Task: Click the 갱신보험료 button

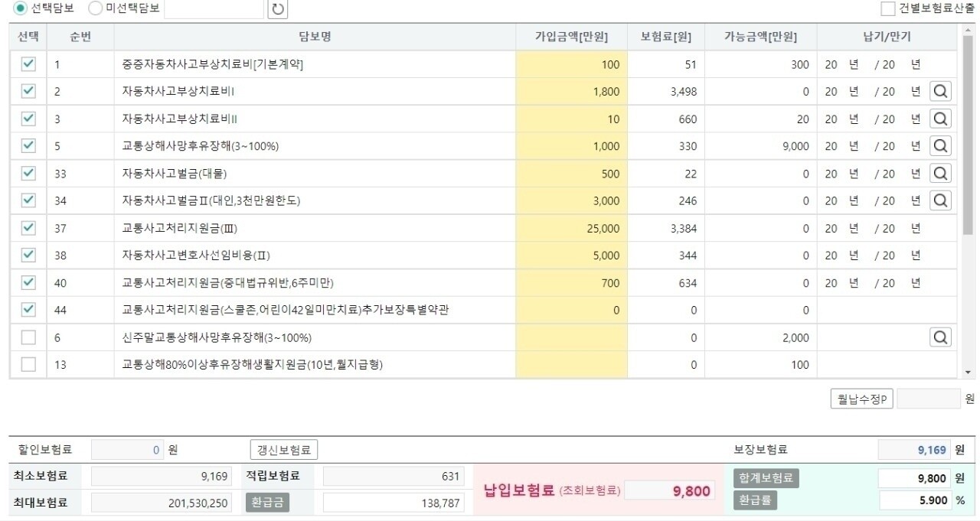Action: 283,448
